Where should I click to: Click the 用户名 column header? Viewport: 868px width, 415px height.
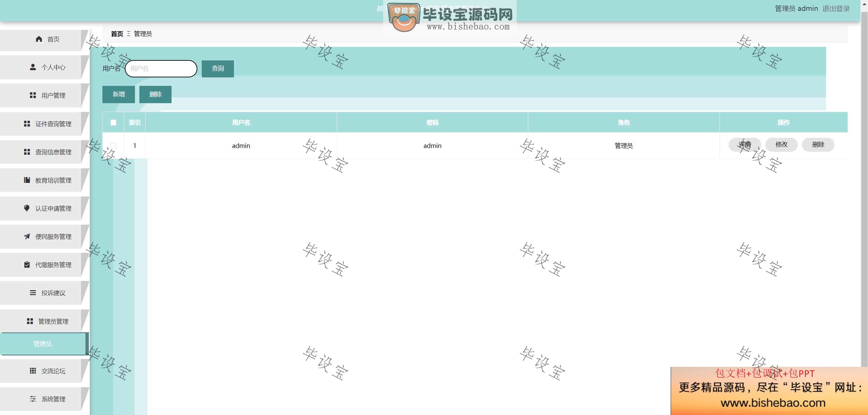point(241,122)
